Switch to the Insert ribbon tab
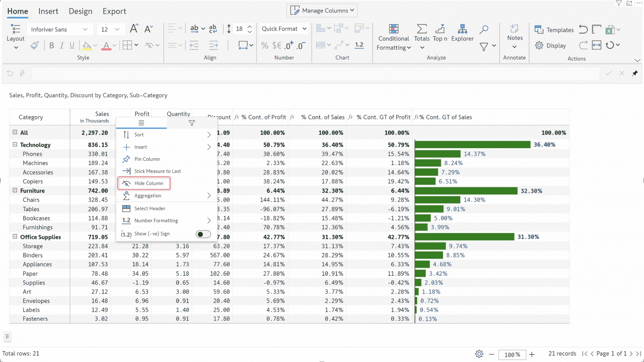 [x=48, y=11]
